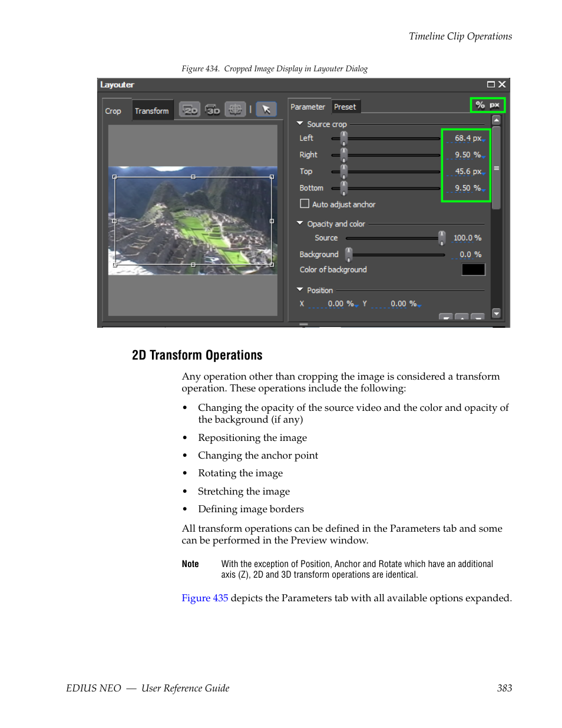Switch to the Preset tab
This screenshot has height=728, width=562.
pyautogui.click(x=345, y=107)
